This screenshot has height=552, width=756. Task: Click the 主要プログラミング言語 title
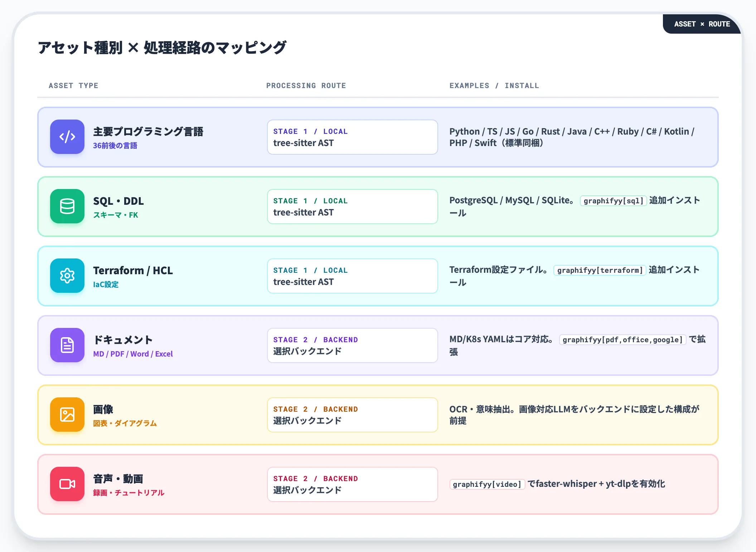[x=148, y=131]
